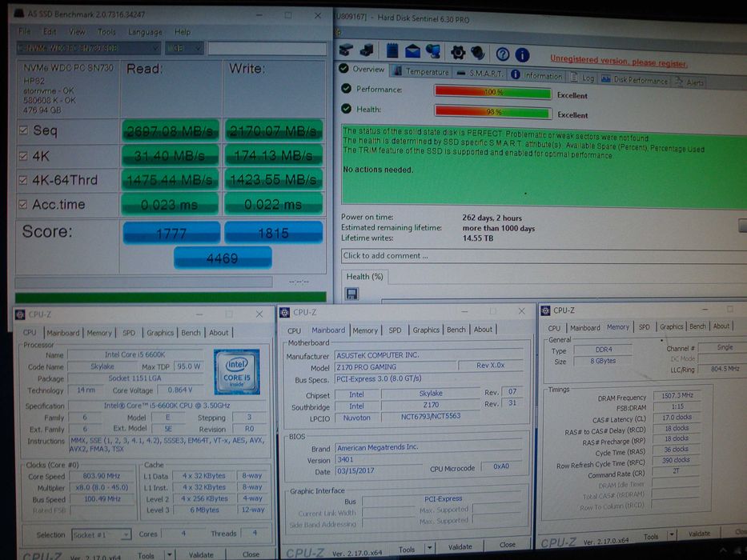Open the Disk Performance tab
Image resolution: width=747 pixels, height=560 pixels.
coord(635,79)
